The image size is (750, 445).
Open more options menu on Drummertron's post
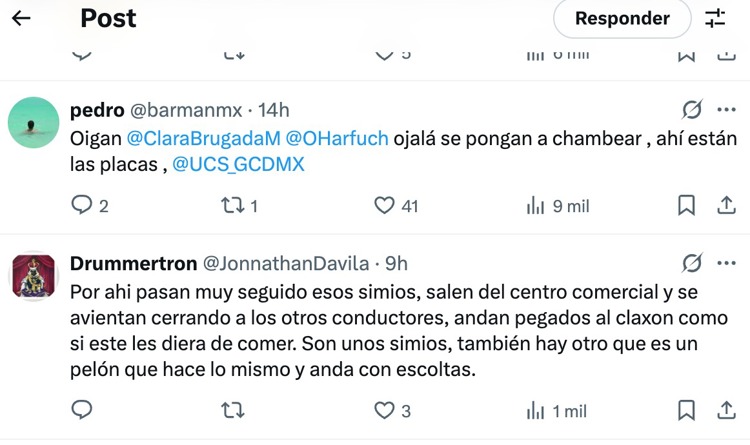pos(727,263)
